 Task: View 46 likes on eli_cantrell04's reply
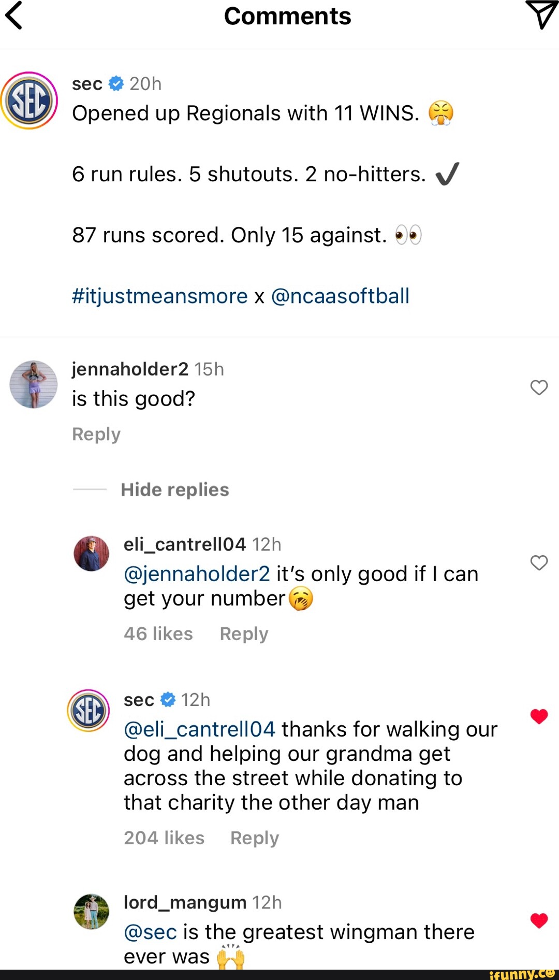(x=158, y=634)
